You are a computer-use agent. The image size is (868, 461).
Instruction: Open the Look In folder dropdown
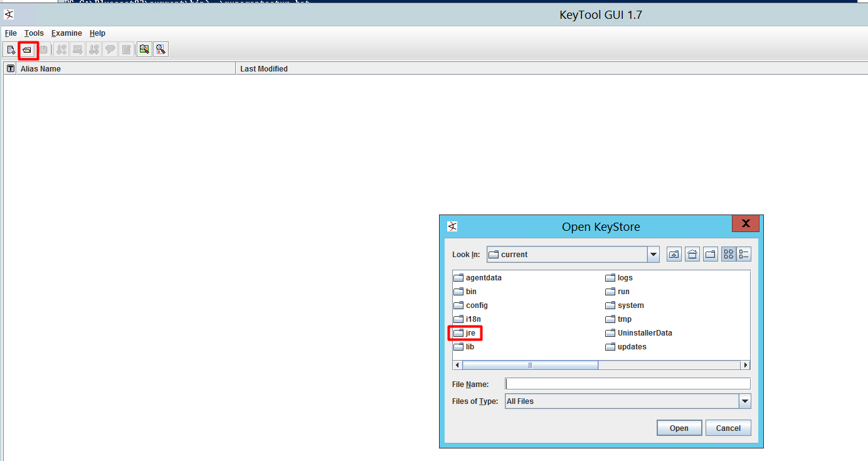(653, 254)
